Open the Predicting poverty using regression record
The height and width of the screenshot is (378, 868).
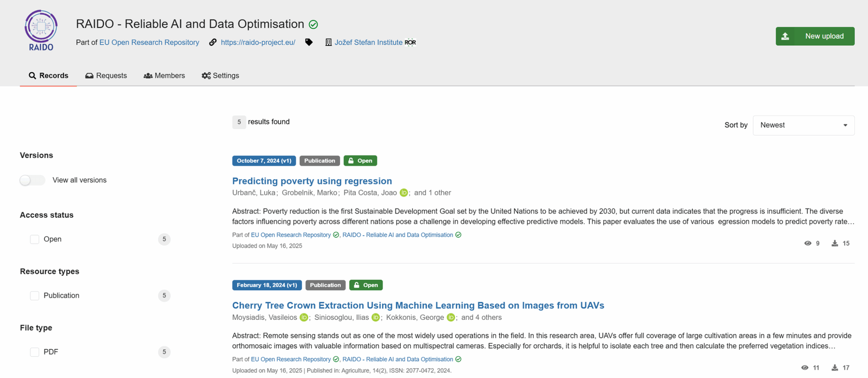tap(312, 181)
